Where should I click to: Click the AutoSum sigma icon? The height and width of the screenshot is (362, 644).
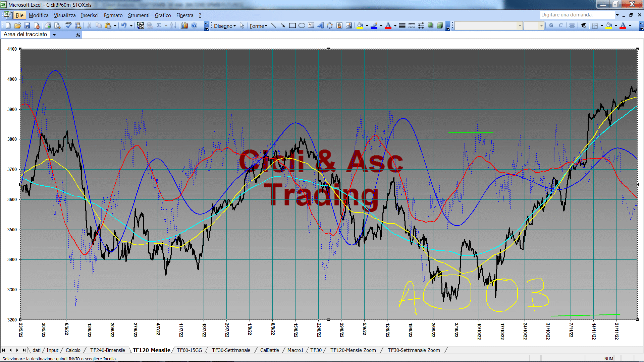[x=159, y=25]
